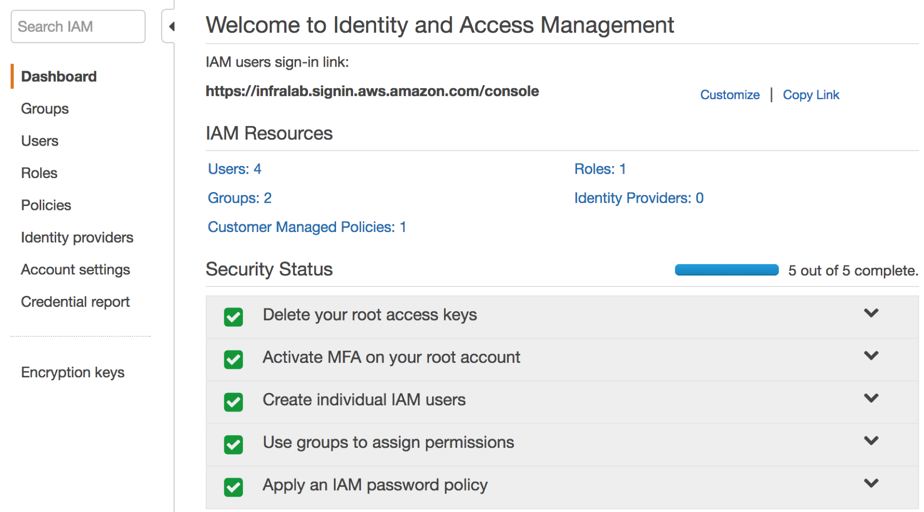Viewport: 924px width, 512px height.
Task: Open Identity providers in the sidebar
Action: [77, 237]
